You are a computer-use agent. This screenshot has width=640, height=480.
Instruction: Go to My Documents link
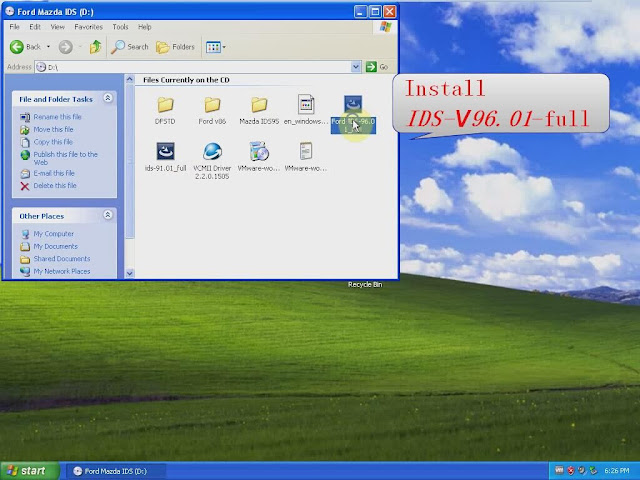pos(56,247)
